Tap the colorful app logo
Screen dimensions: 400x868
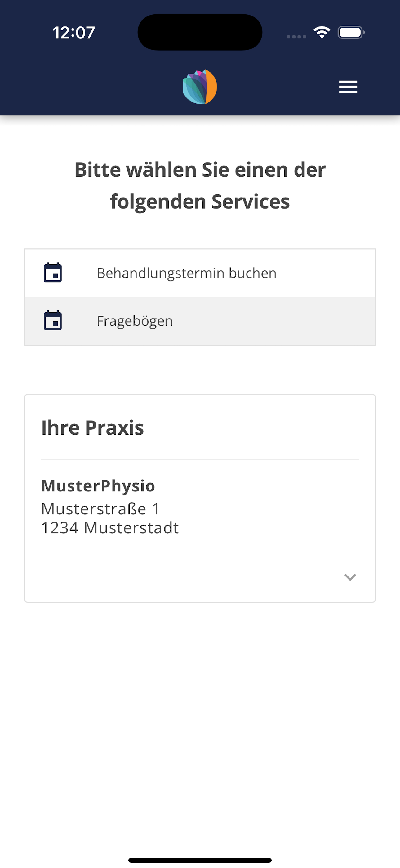pyautogui.click(x=200, y=87)
